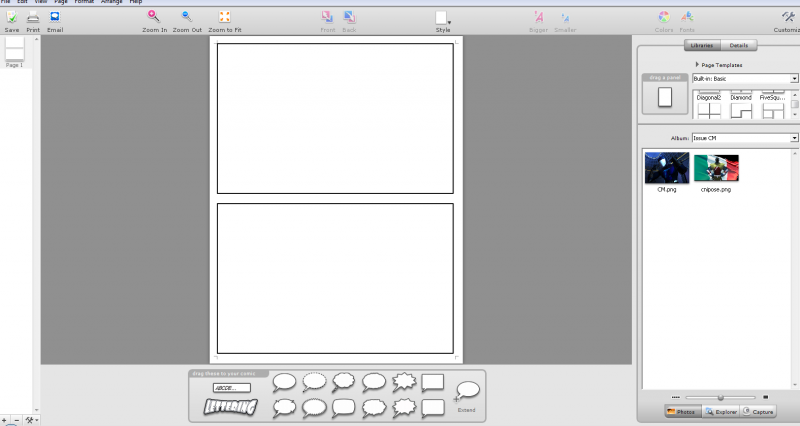The image size is (800, 426).
Task: Select the LETTERING title element
Action: [x=231, y=407]
